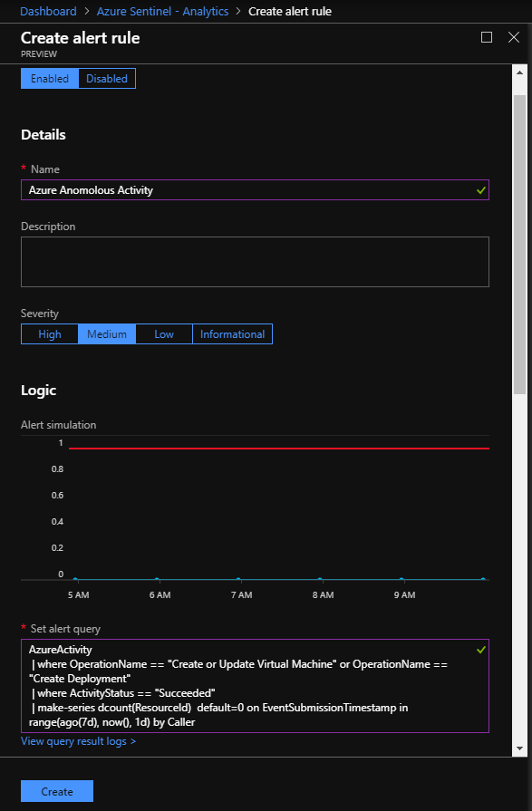Click green checkmark in Name field
Viewport: 532px width, 811px height.
[480, 190]
